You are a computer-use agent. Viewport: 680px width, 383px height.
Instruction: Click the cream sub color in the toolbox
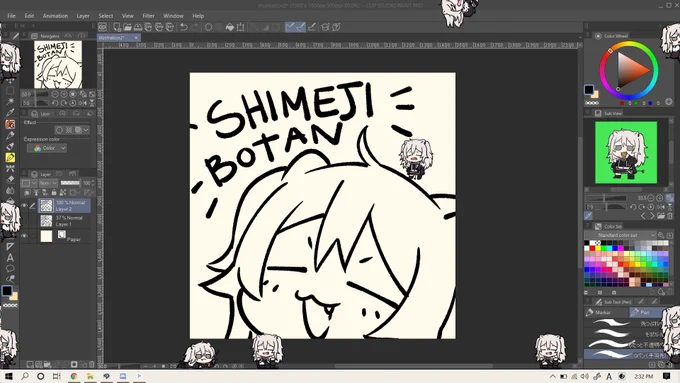[x=14, y=297]
